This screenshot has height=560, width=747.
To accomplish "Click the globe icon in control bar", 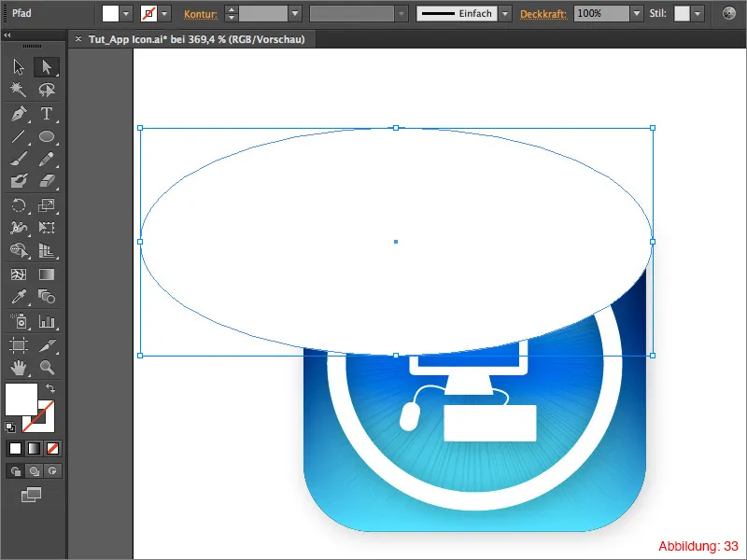I will click(729, 13).
